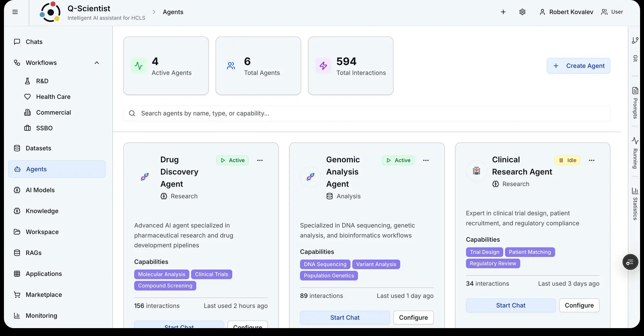
Task: Open the Health Care workflow category
Action: click(53, 97)
